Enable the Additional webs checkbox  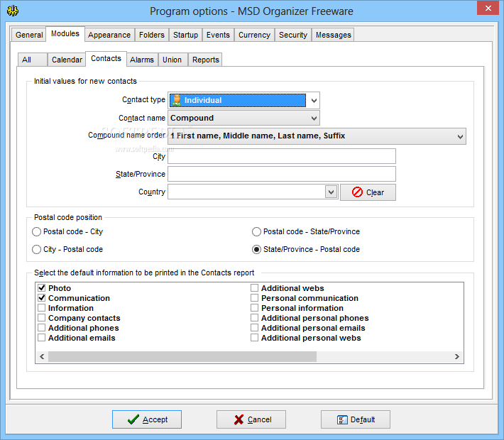[x=254, y=288]
